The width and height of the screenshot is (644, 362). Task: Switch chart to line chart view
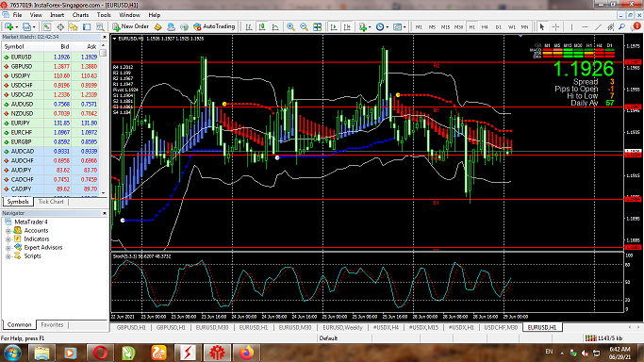coord(275,26)
